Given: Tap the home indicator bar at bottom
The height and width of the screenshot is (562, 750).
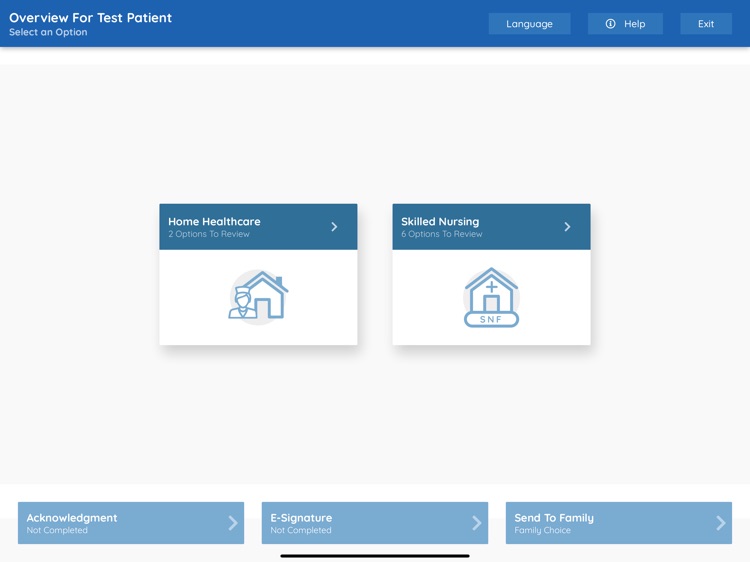Looking at the screenshot, I should [x=375, y=556].
